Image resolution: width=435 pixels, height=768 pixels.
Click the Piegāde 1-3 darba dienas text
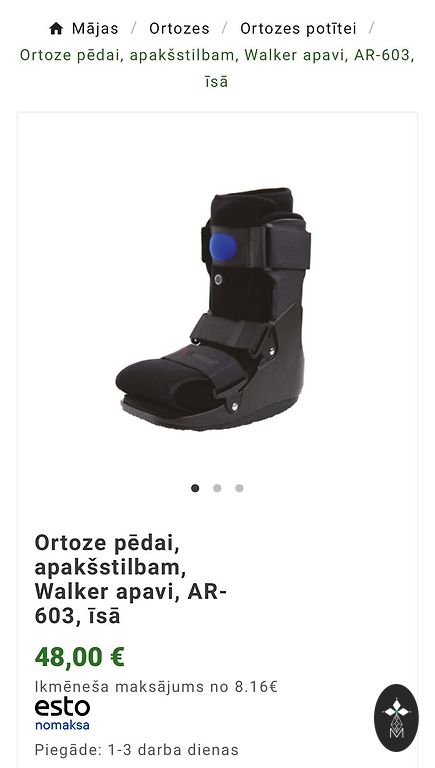click(x=137, y=749)
